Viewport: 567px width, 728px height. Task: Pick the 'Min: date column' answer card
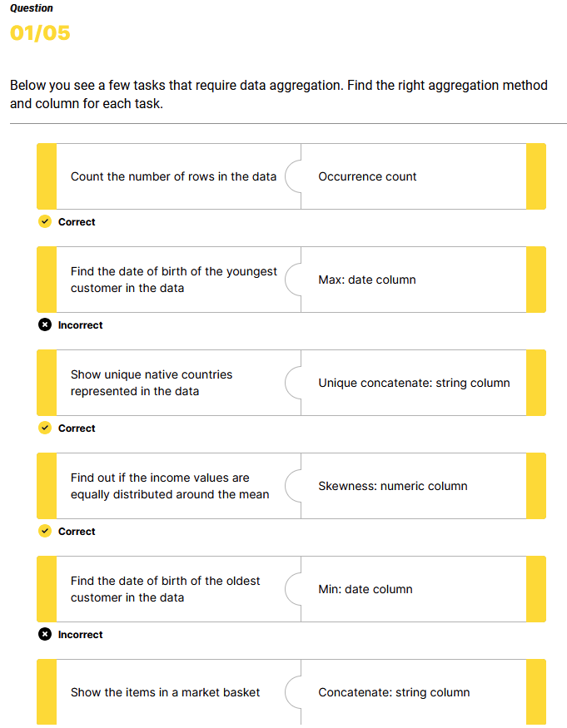412,589
